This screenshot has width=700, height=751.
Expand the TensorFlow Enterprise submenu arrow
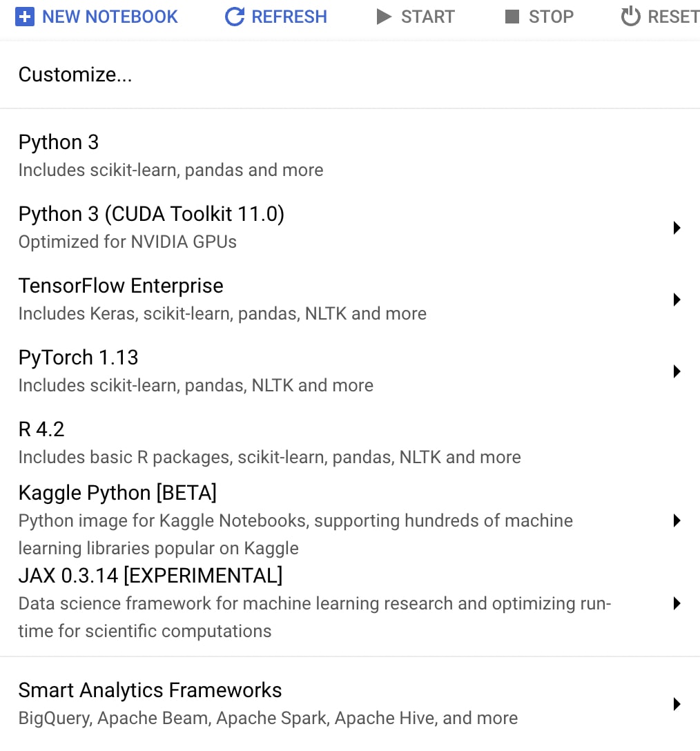coord(677,300)
